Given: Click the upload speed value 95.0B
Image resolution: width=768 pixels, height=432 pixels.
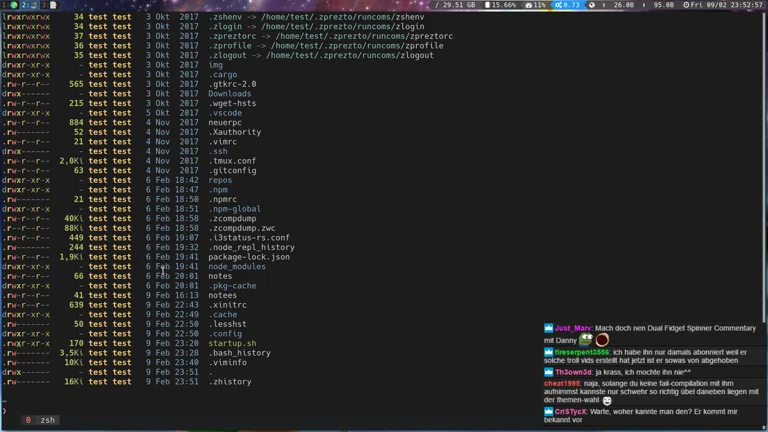Looking at the screenshot, I should coord(663,5).
